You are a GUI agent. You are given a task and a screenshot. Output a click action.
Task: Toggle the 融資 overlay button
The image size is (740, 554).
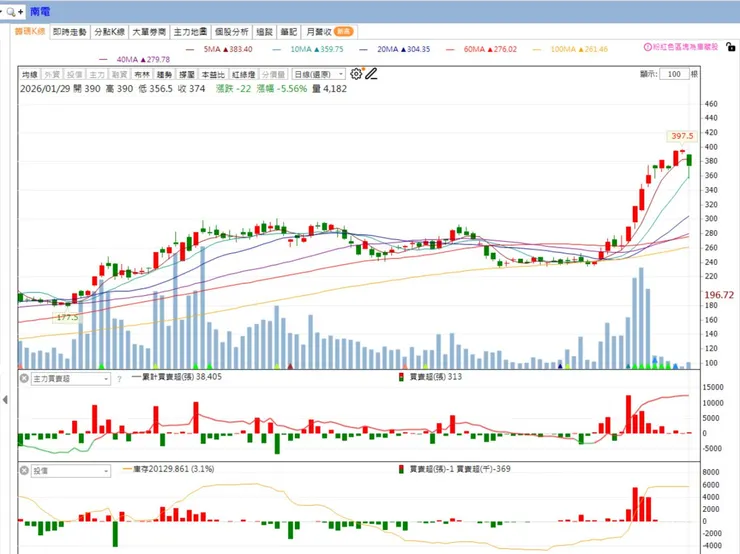(x=119, y=75)
